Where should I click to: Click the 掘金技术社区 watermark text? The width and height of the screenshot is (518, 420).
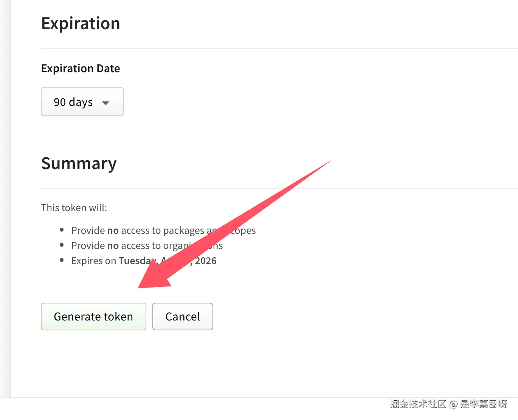coord(418,404)
